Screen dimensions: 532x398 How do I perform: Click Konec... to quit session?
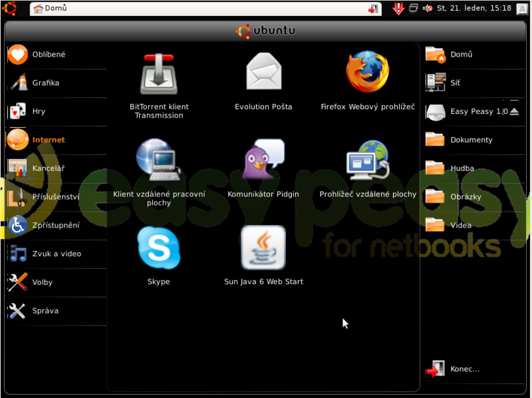pos(474,369)
